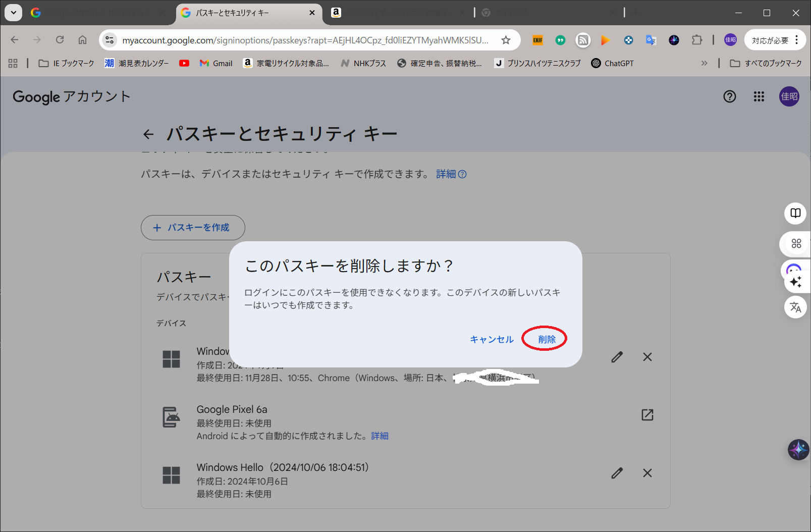This screenshot has height=532, width=811.
Task: Bookmark this page with the star icon
Action: tap(506, 40)
